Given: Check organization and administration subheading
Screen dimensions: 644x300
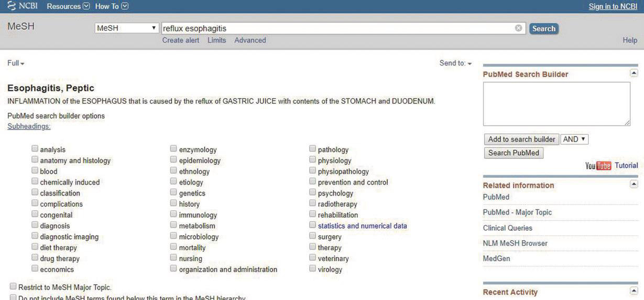Looking at the screenshot, I should (173, 269).
